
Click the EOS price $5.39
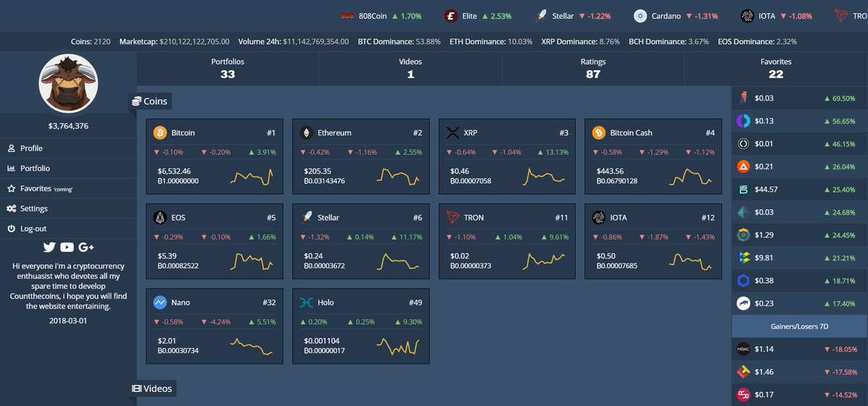[x=167, y=255]
